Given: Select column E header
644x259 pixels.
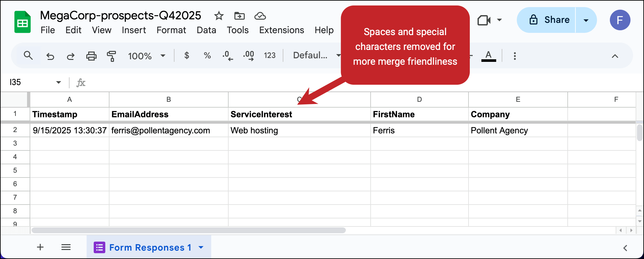Looking at the screenshot, I should (518, 100).
